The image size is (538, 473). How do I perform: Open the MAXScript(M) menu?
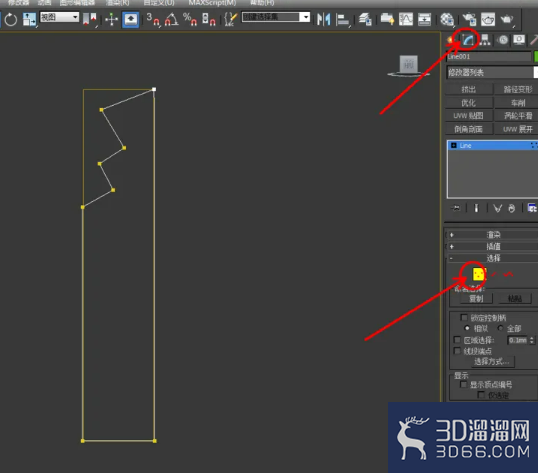click(x=212, y=3)
